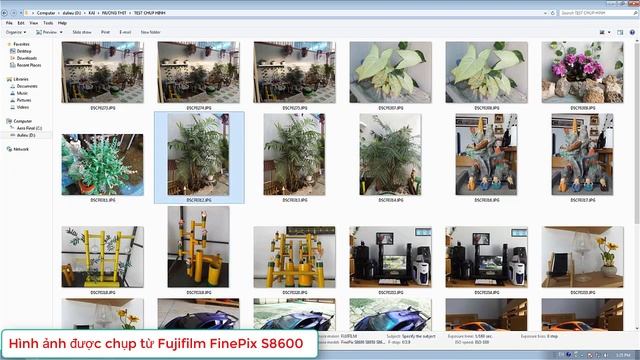Select the tall portrait bamboo stand thumbnail
This screenshot has height=360, width=640.
click(198, 247)
